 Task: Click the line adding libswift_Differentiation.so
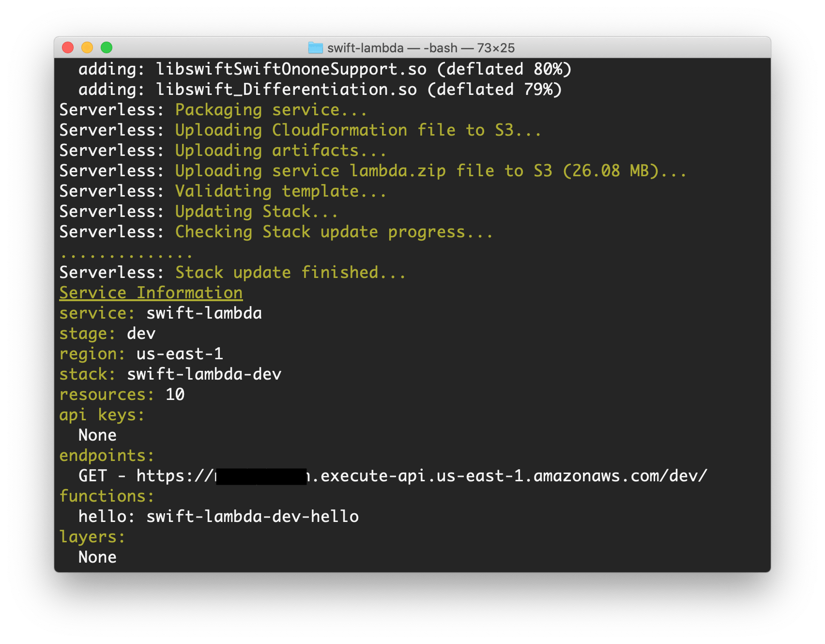(x=320, y=90)
